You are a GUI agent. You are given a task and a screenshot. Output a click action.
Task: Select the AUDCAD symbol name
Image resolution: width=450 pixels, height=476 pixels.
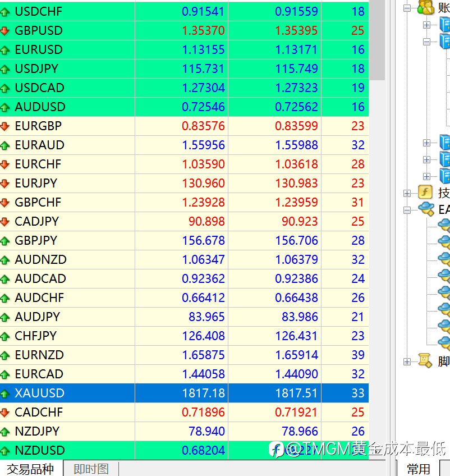point(40,278)
